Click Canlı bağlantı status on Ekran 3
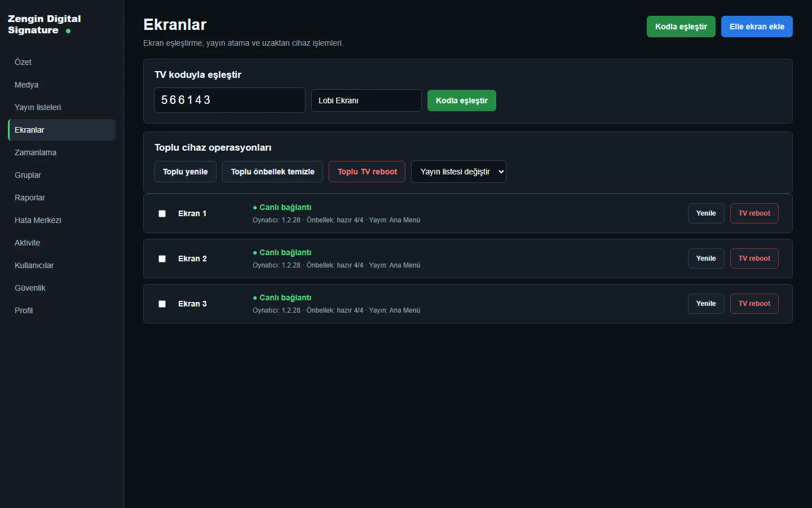Image resolution: width=812 pixels, height=508 pixels. 282,297
